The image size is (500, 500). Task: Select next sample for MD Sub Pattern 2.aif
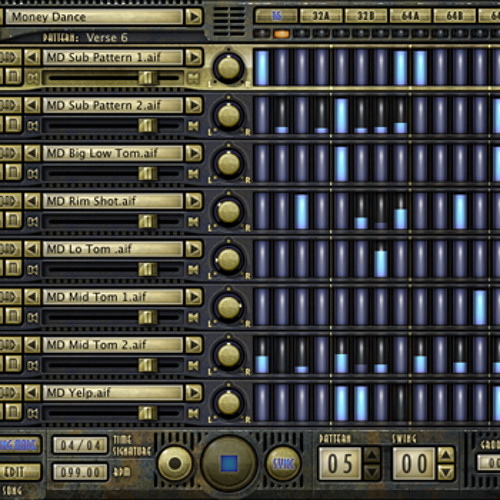pos(194,105)
